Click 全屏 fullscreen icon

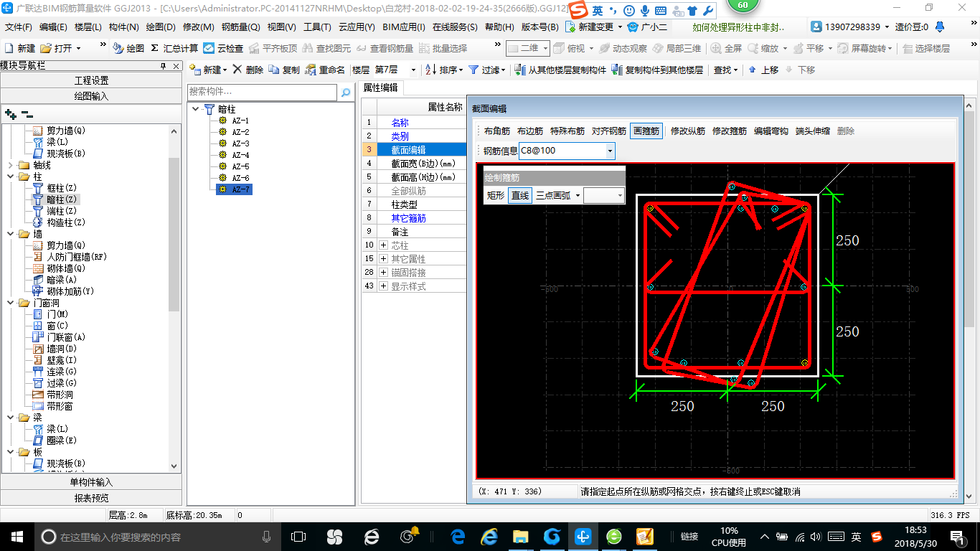click(727, 48)
